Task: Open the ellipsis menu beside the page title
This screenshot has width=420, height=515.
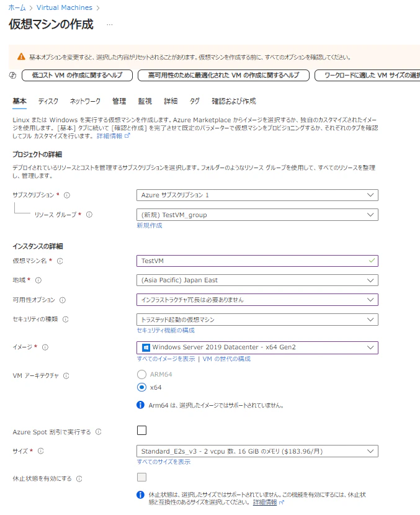Action: point(110,25)
